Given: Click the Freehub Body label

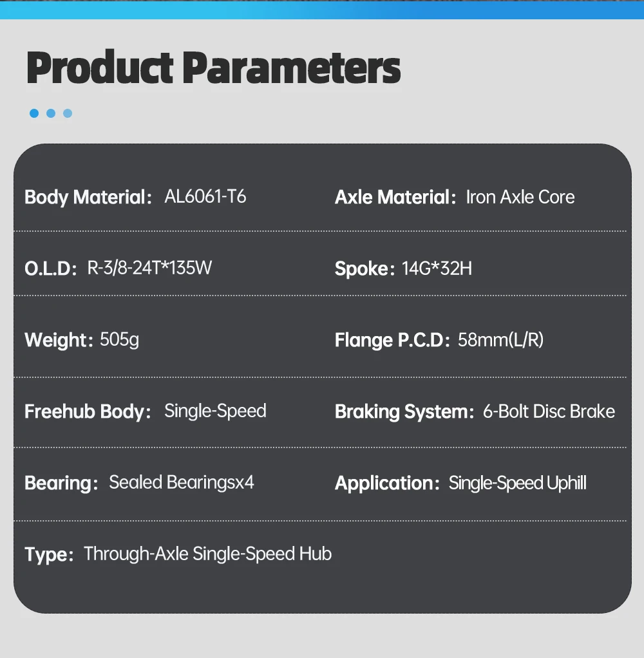Looking at the screenshot, I should [x=88, y=411].
